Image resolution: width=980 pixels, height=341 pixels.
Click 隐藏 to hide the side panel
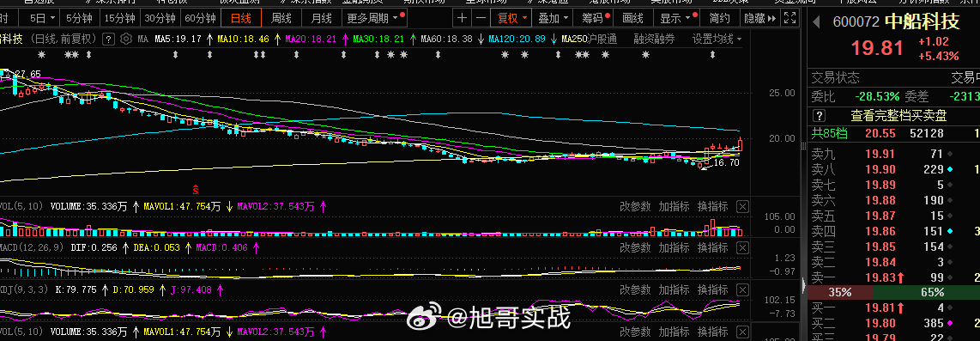pos(759,18)
